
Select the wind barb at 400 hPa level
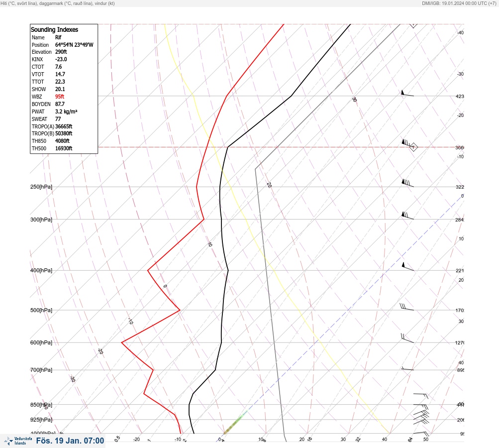click(408, 266)
